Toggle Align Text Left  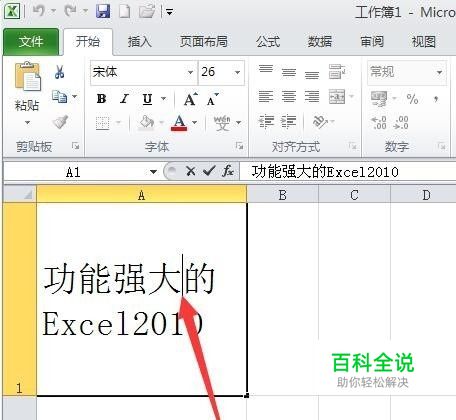(x=266, y=97)
